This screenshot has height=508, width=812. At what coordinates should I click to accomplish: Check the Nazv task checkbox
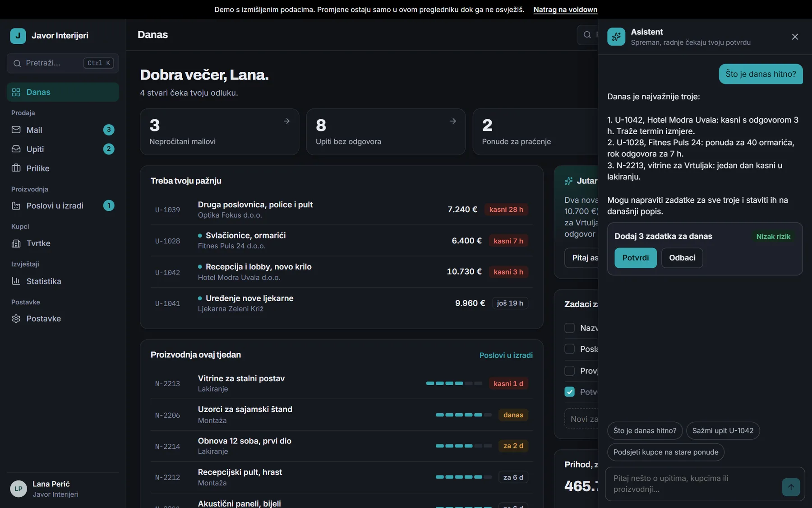[x=570, y=328]
